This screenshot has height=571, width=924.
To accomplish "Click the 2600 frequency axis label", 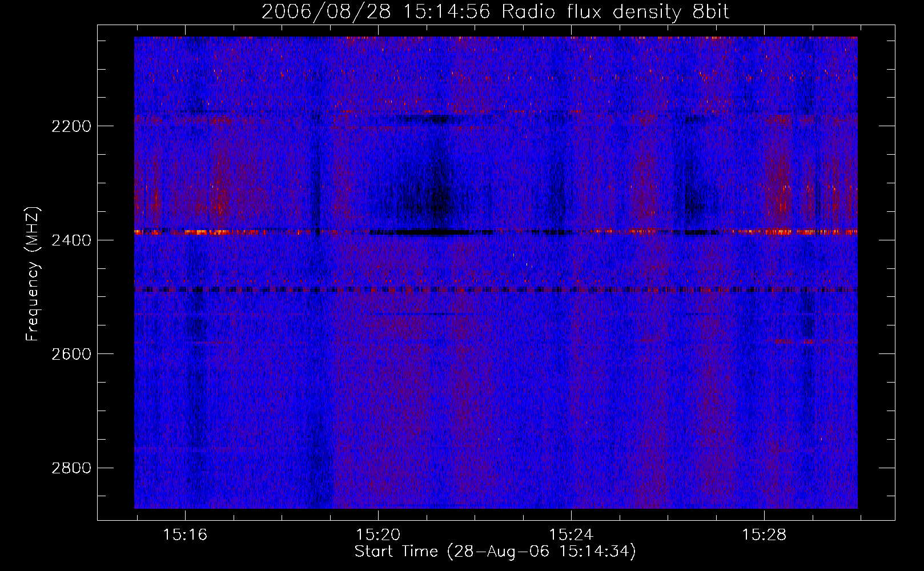I will pyautogui.click(x=71, y=354).
